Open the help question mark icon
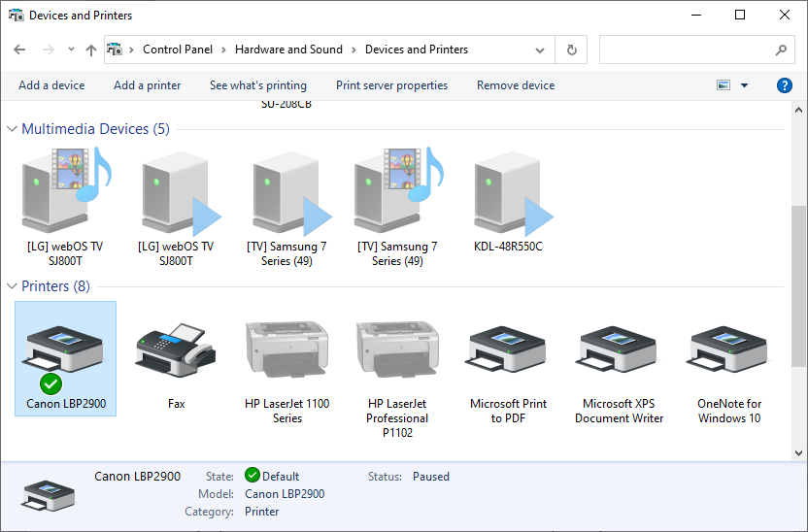Viewport: 808px width, 532px height. click(785, 85)
